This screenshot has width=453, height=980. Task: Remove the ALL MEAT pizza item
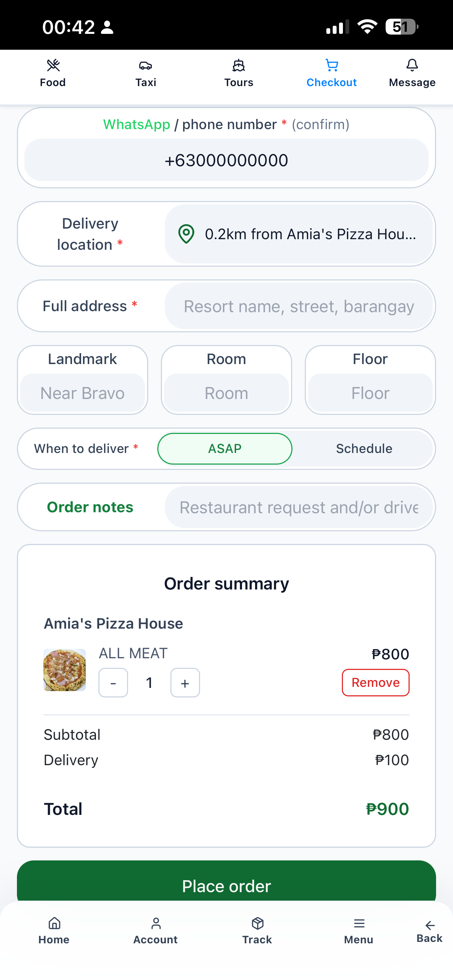[x=375, y=683]
